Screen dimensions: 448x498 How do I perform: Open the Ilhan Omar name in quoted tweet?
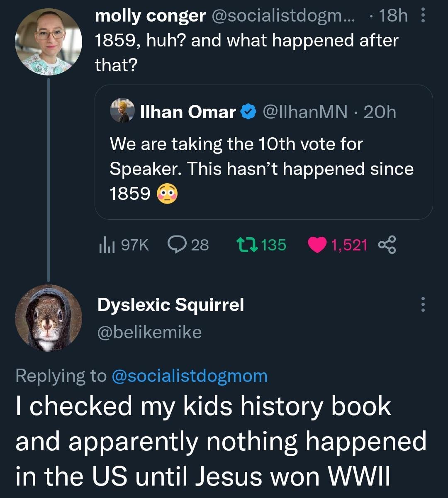pyautogui.click(x=188, y=112)
